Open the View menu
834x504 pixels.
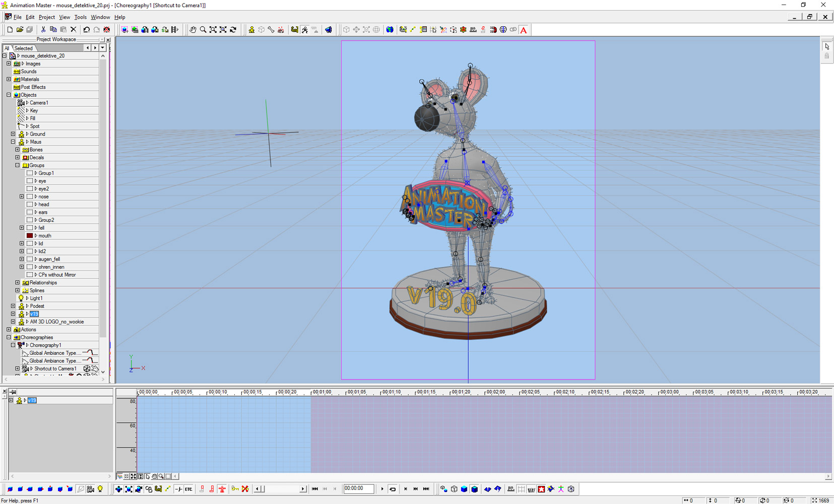point(65,17)
